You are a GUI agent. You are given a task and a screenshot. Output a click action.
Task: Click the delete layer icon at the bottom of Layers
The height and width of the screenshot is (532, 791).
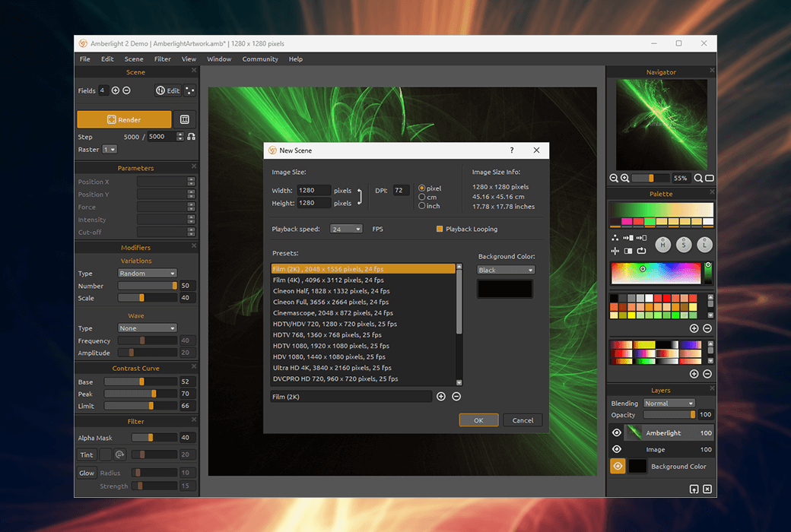coord(707,489)
